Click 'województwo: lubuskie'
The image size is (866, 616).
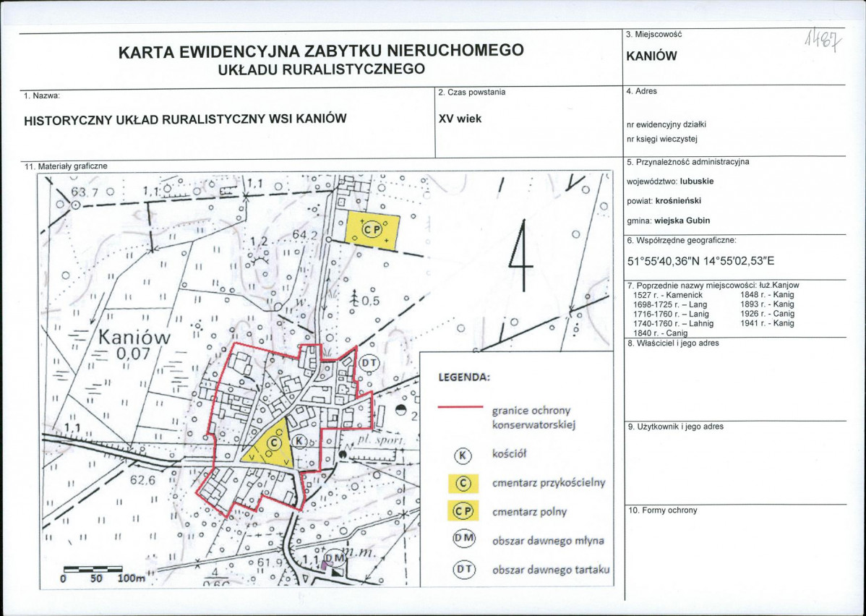tap(671, 181)
